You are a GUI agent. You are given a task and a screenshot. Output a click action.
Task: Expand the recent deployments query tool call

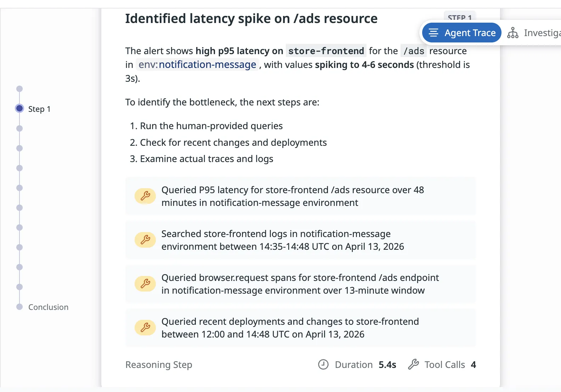coord(300,328)
